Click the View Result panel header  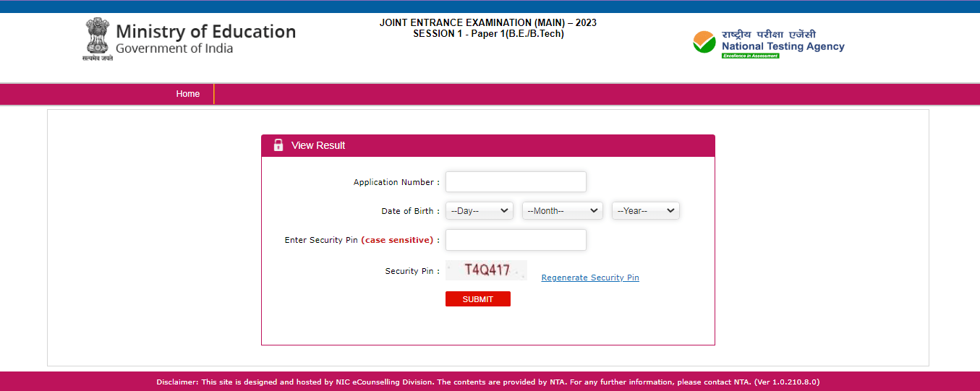487,145
